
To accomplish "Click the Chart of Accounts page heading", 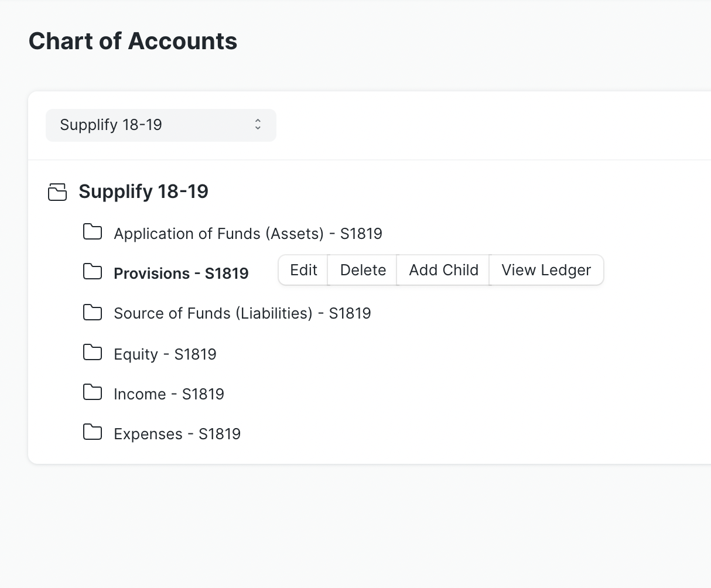I will click(x=133, y=41).
